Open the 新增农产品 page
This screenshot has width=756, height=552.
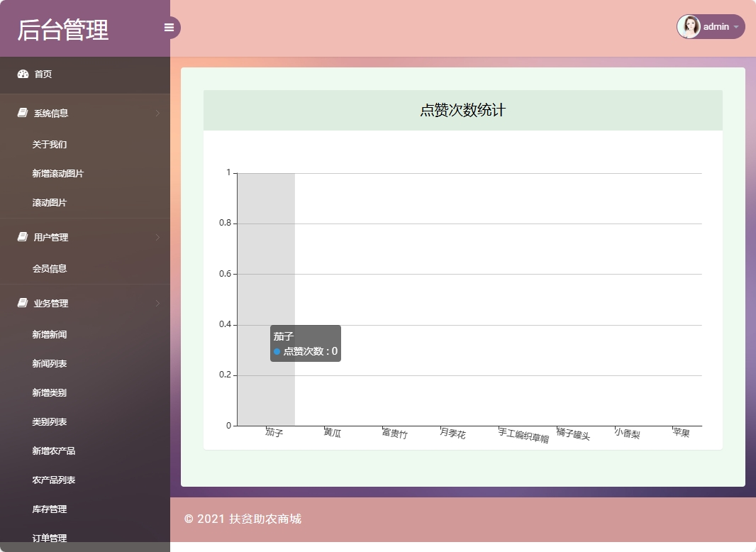click(54, 451)
